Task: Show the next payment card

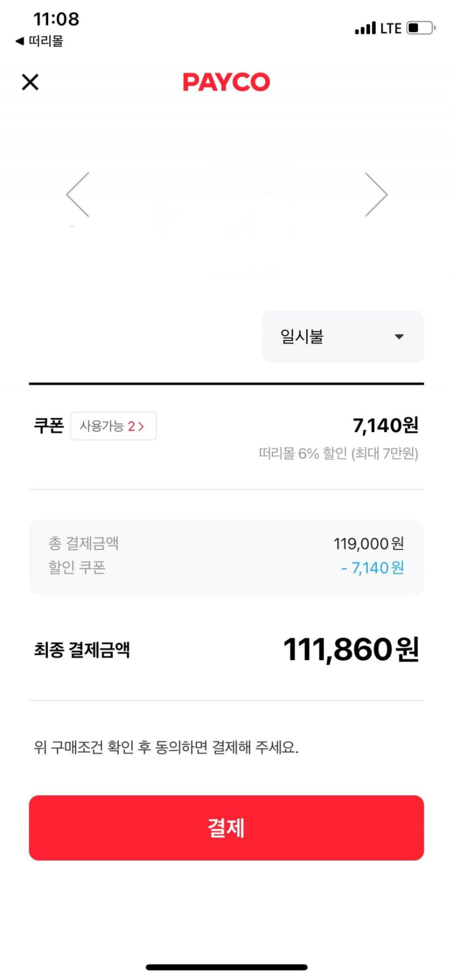Action: 376,195
